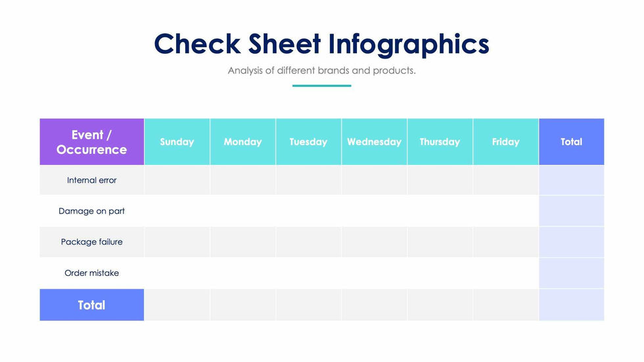Click the Total column header
Image resolution: width=644 pixels, height=362 pixels.
(571, 142)
